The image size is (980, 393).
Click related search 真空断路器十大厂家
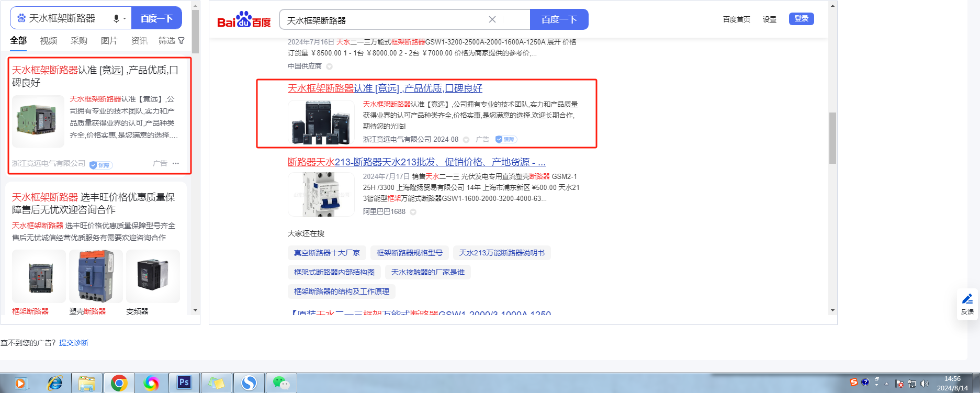(327, 253)
